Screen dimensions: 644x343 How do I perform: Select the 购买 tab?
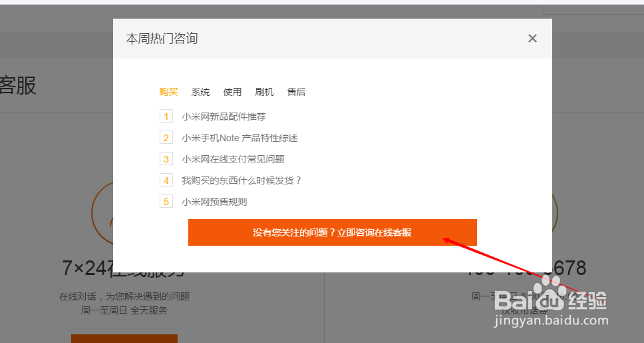tap(168, 92)
